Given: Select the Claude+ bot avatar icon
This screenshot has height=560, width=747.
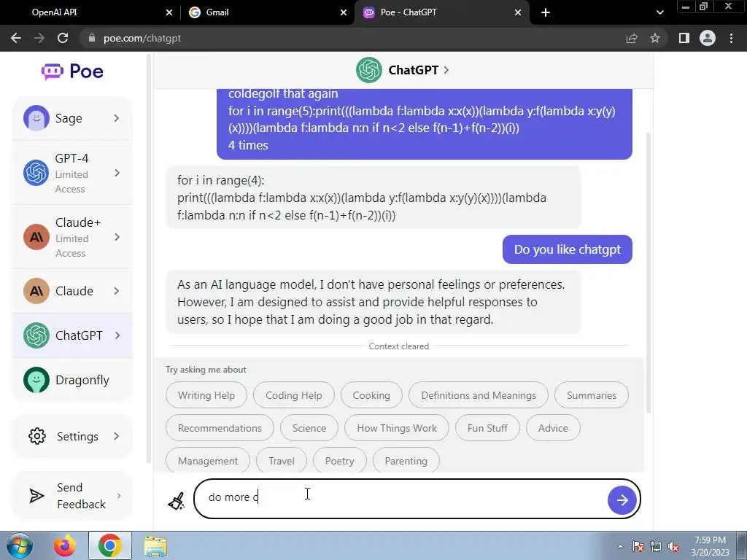Looking at the screenshot, I should click(36, 237).
